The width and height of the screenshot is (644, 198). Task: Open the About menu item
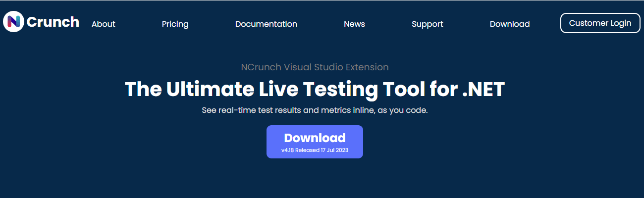pyautogui.click(x=104, y=24)
